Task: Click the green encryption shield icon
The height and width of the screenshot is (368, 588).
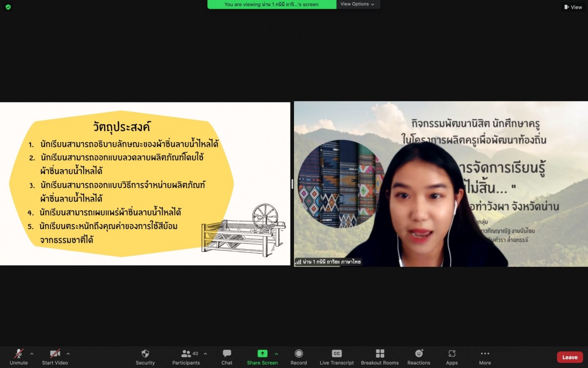Action: 8,7
